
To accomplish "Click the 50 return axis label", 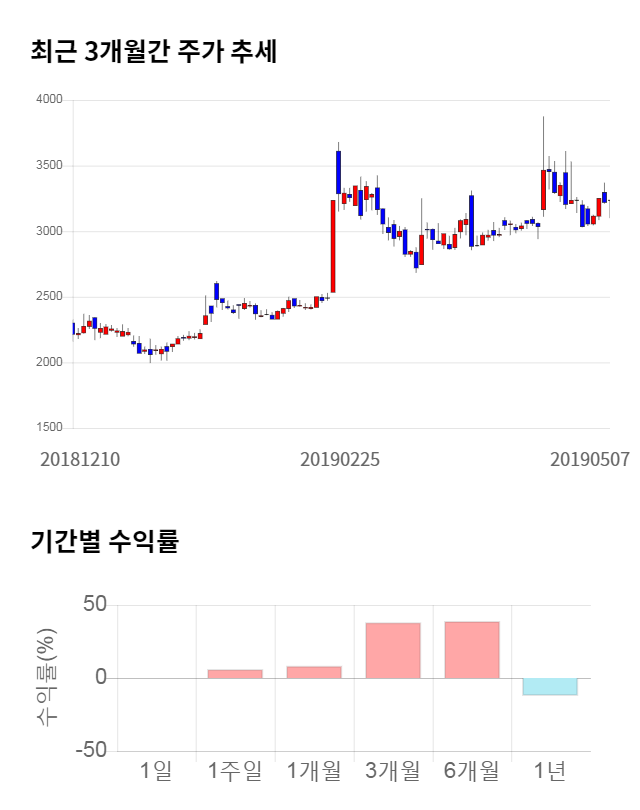I will pos(95,604).
